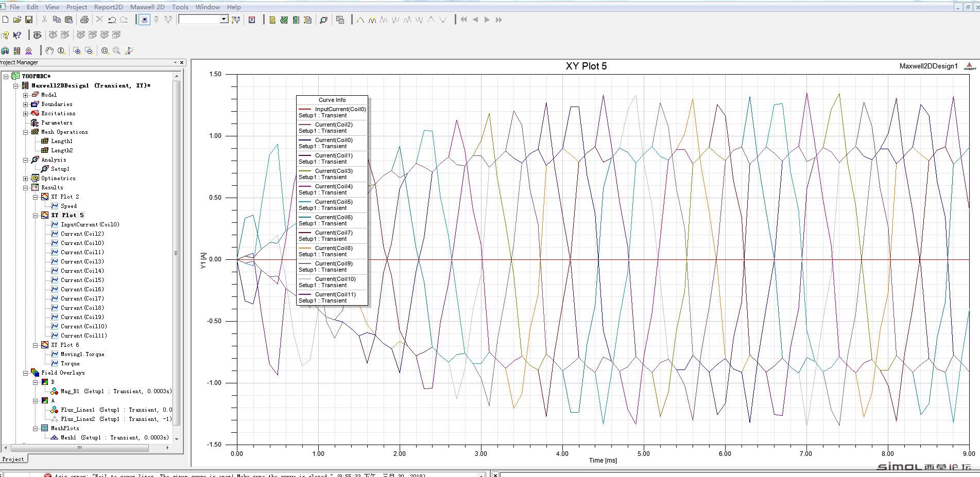Click the Redo arrow icon
980x477 pixels.
[x=124, y=20]
